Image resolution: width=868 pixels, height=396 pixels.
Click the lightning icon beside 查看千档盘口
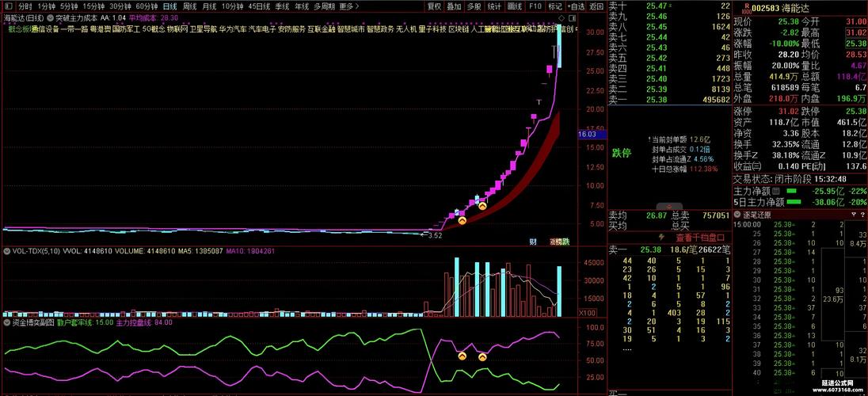click(662, 237)
